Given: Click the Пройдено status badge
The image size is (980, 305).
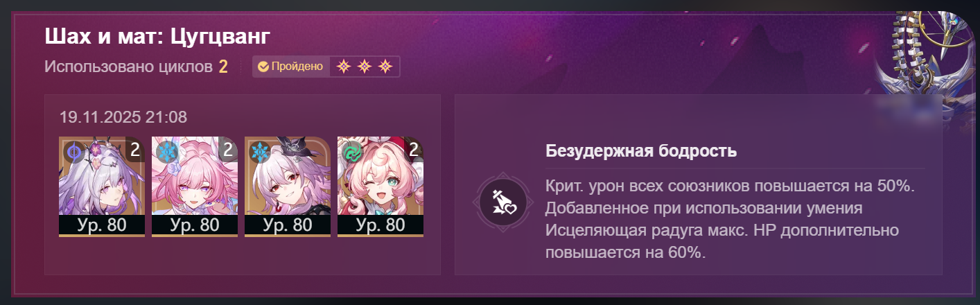Looking at the screenshot, I should [290, 67].
